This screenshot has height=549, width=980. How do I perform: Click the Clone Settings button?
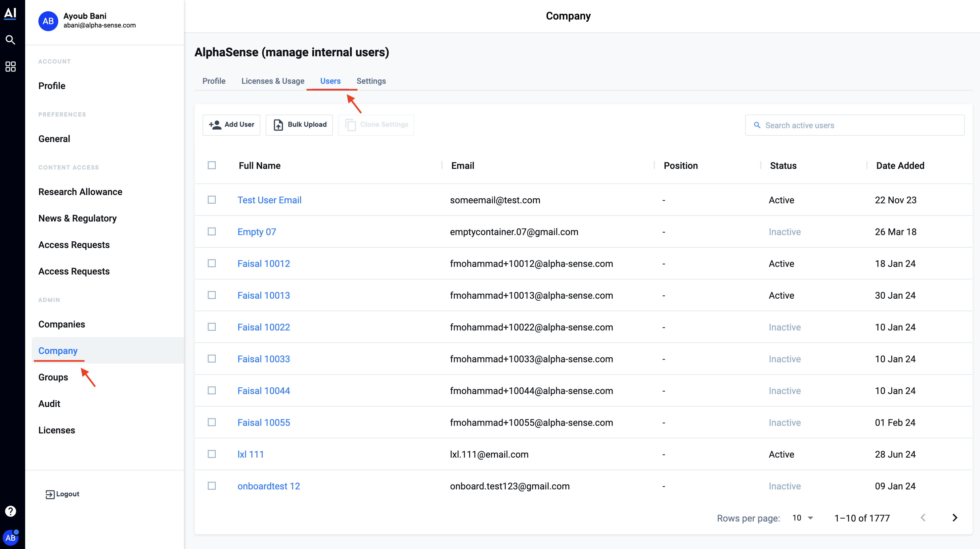pos(376,125)
